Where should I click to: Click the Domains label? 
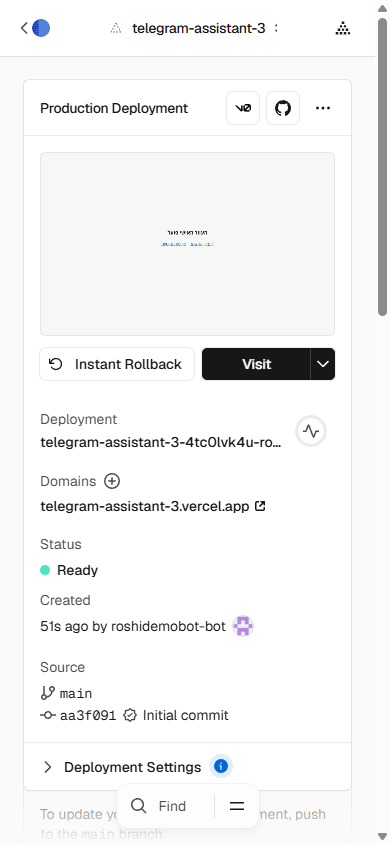coord(68,481)
